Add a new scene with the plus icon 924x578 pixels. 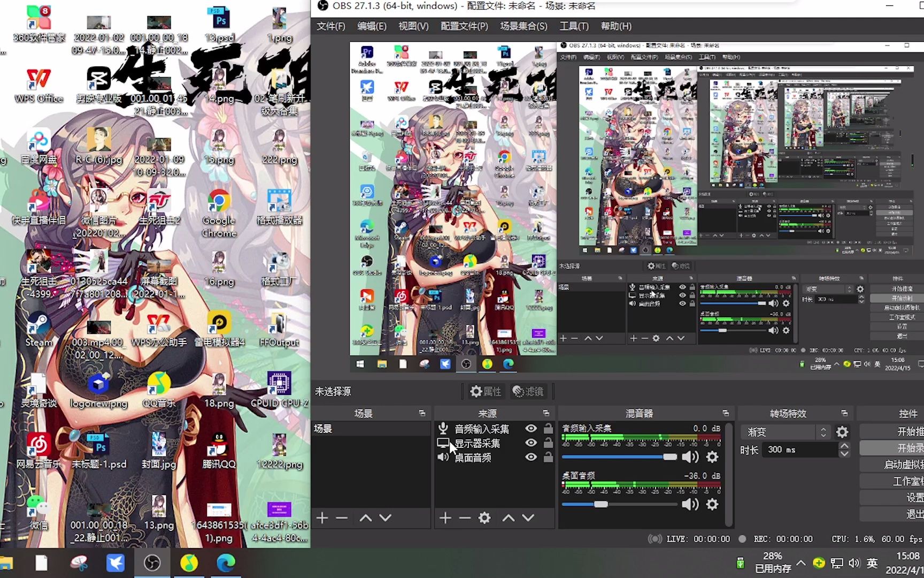(x=322, y=518)
